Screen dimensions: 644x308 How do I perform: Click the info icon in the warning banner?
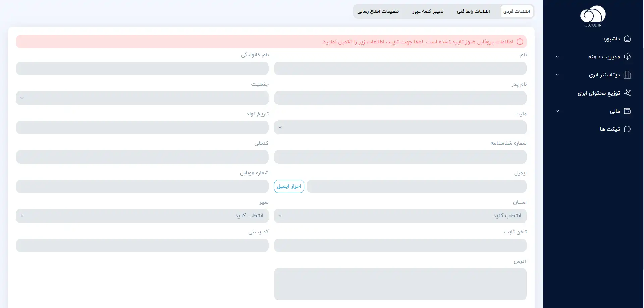520,42
